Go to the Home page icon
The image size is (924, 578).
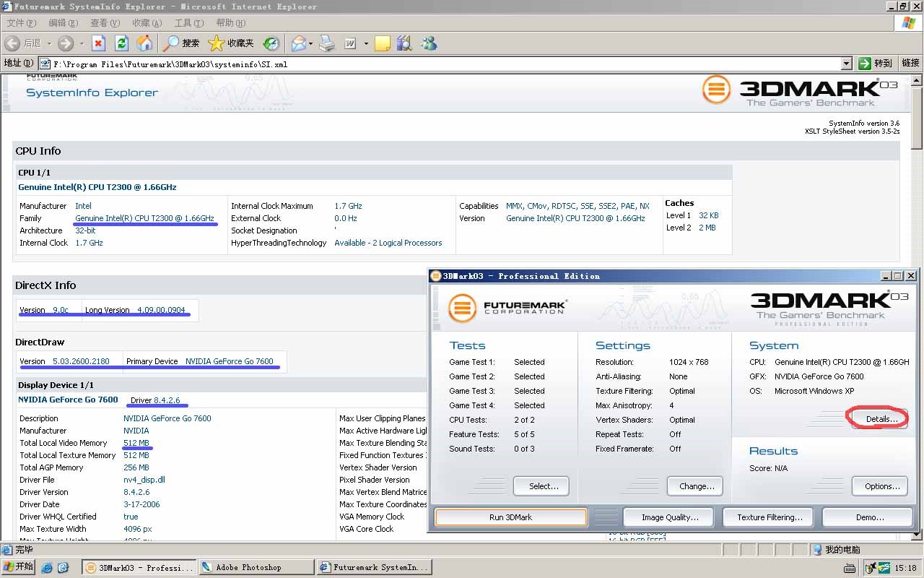[144, 43]
